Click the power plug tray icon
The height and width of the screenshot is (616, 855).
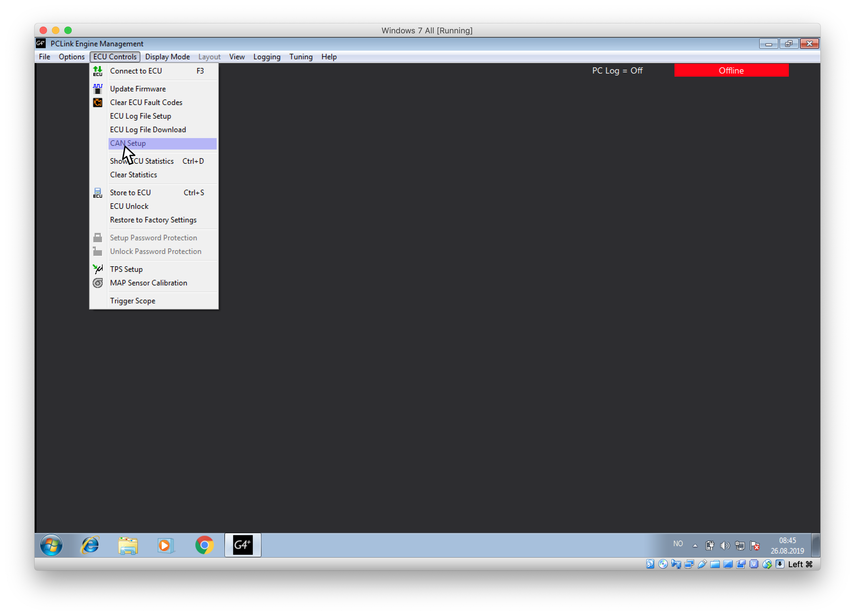tap(710, 545)
